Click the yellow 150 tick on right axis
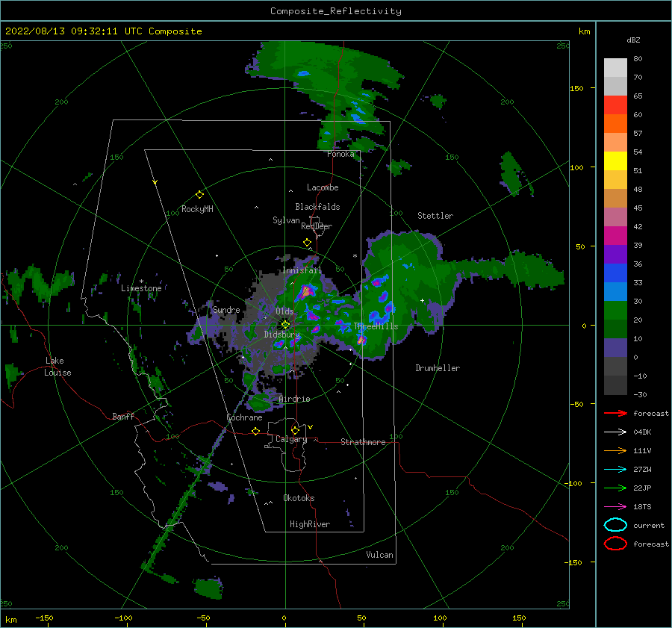The image size is (672, 628). (576, 89)
